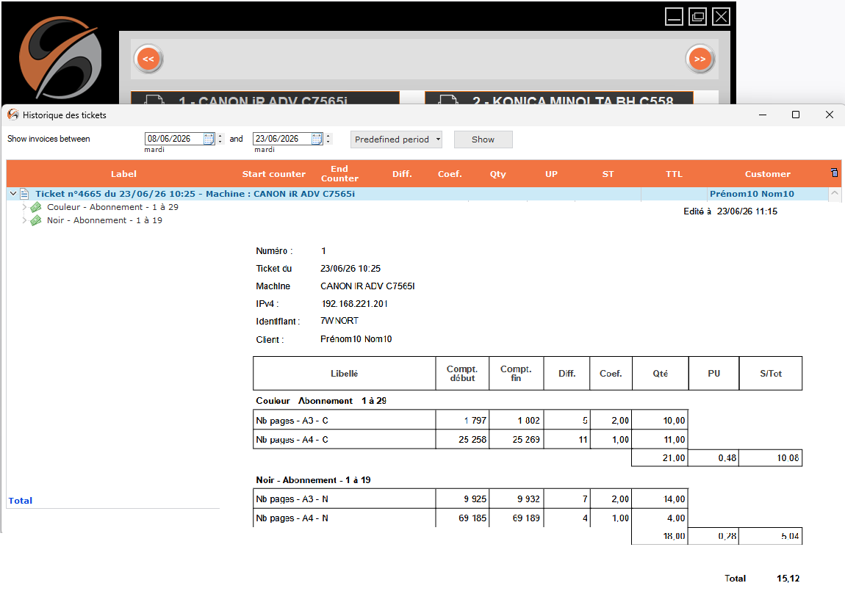Viewport: 845px width, 616px height.
Task: Expand Noir - Abonnement - 1 à 19
Action: click(24, 220)
